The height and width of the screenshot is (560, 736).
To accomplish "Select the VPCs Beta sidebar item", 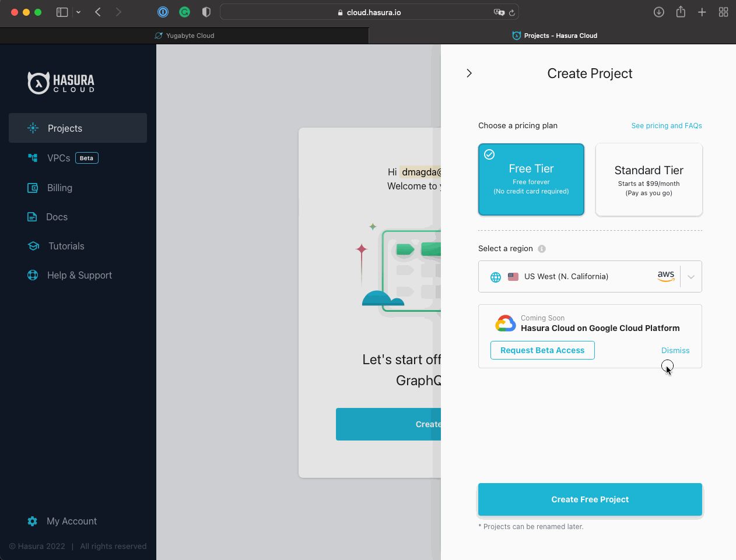I will 58,157.
